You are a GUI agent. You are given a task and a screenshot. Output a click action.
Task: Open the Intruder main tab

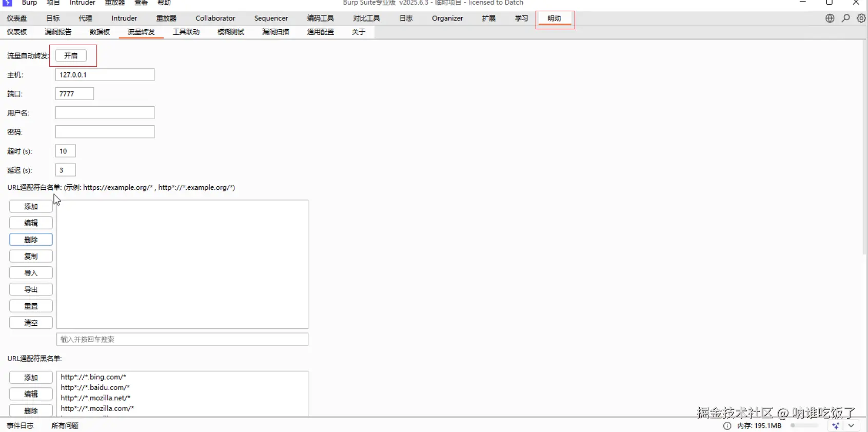click(124, 18)
